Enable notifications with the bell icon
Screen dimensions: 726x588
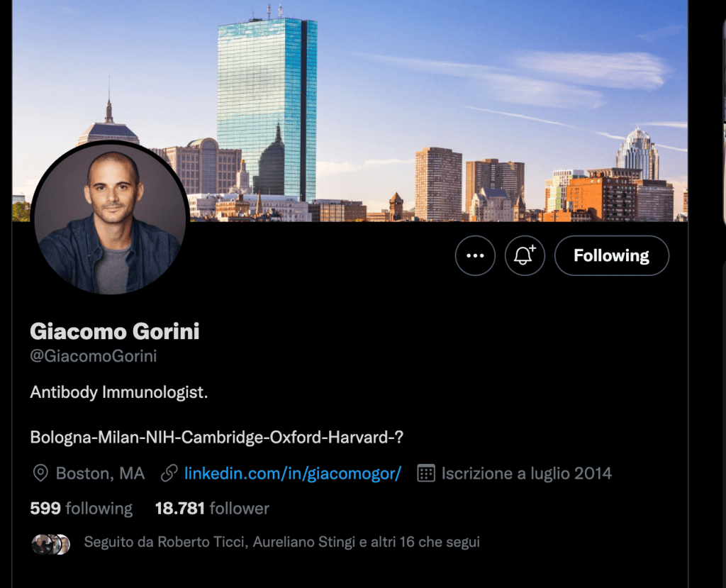coord(525,256)
